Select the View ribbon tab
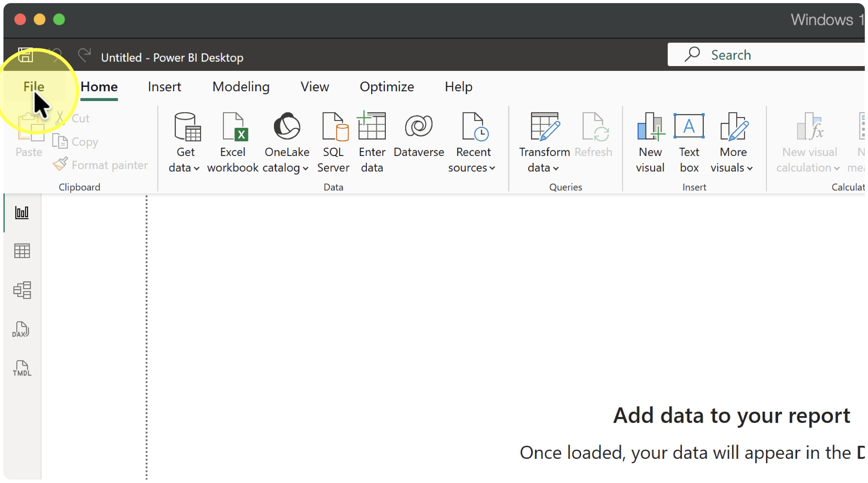The width and height of the screenshot is (868, 483). click(315, 86)
